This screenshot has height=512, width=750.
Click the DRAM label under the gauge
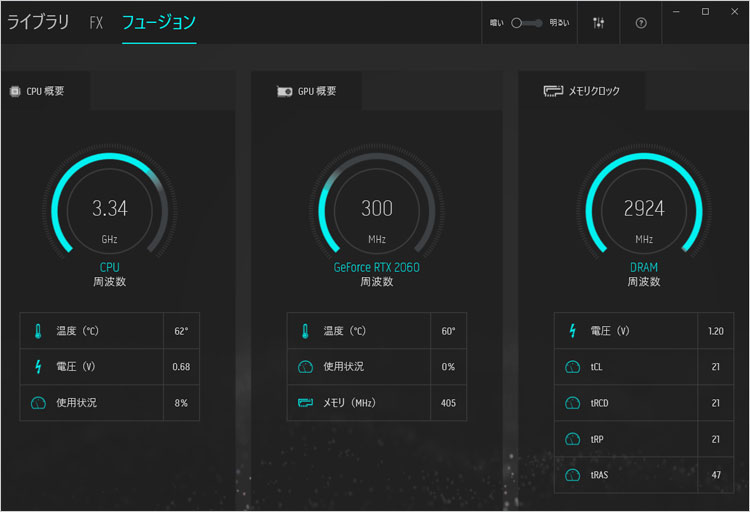(x=644, y=267)
